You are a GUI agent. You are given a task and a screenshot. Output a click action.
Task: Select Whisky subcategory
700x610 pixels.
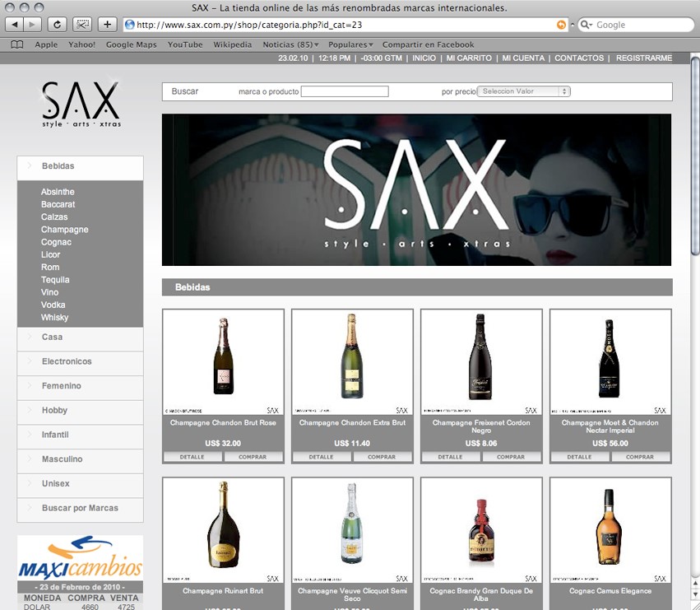tap(54, 318)
